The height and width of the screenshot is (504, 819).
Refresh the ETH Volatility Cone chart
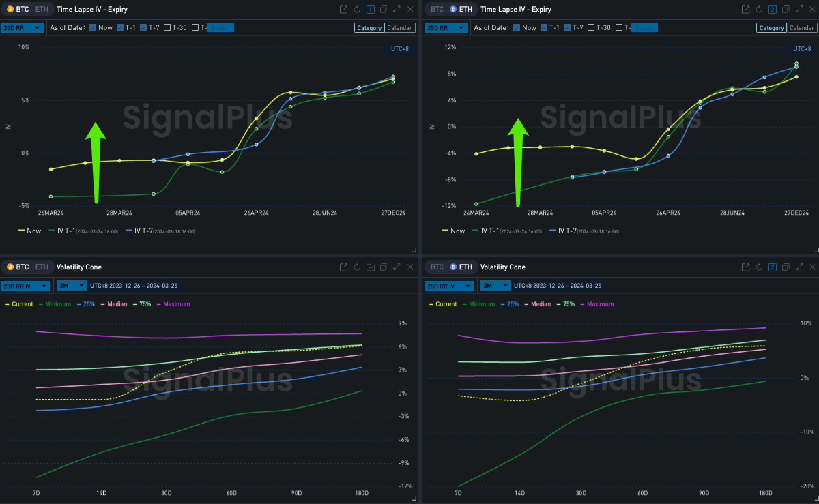point(760,267)
